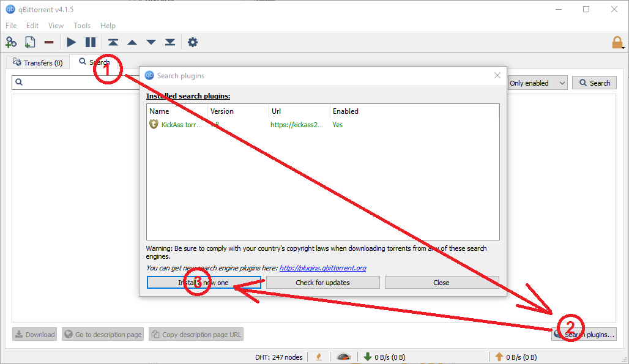Click the delete torrent minus icon
Viewport: 629px width, 364px height.
tap(49, 42)
